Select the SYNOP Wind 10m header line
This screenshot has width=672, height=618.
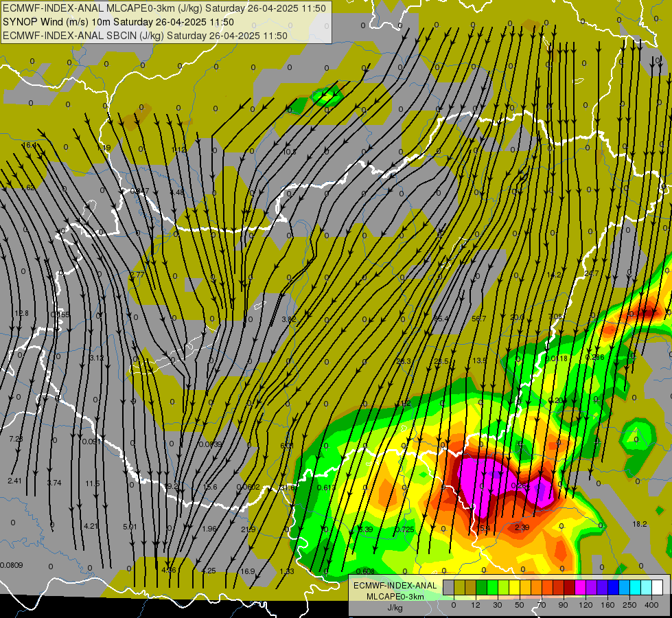pos(118,22)
